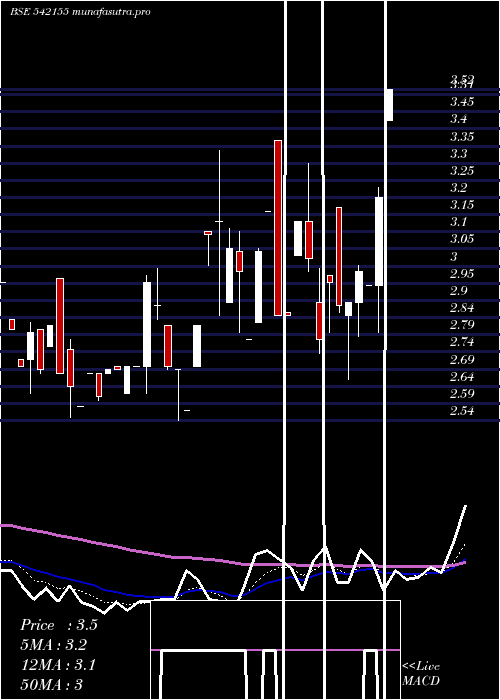Select the 2.59 price axis label

click(x=462, y=394)
